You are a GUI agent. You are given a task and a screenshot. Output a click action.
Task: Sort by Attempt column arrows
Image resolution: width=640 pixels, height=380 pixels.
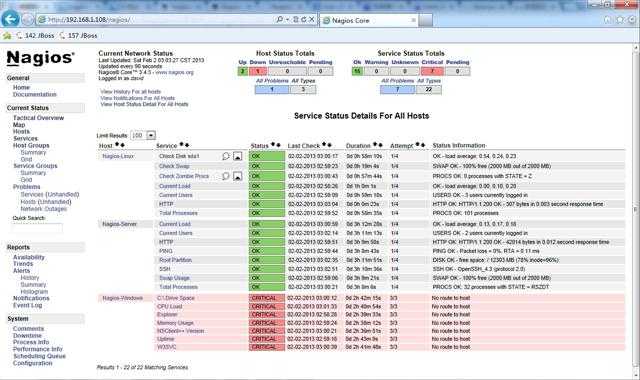pos(420,145)
